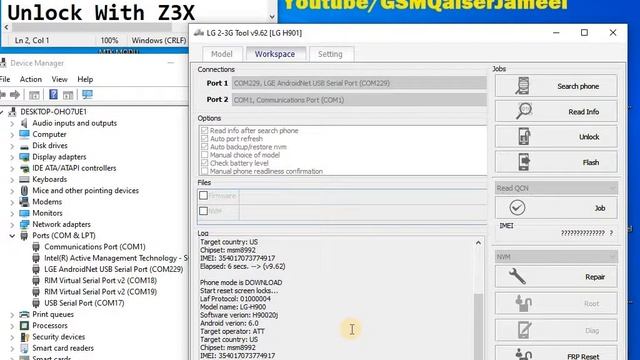This screenshot has width=640, height=360.
Task: Click the Read Info magnifying glass icon
Action: [x=523, y=111]
